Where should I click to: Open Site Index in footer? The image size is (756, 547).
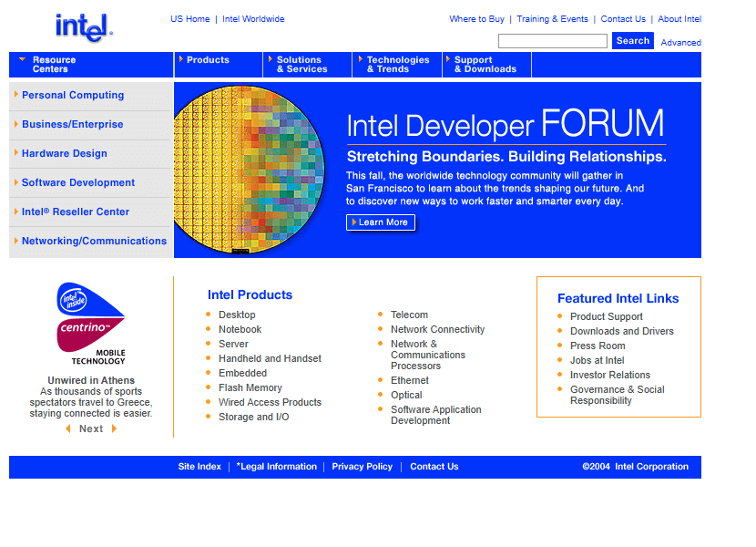[199, 467]
